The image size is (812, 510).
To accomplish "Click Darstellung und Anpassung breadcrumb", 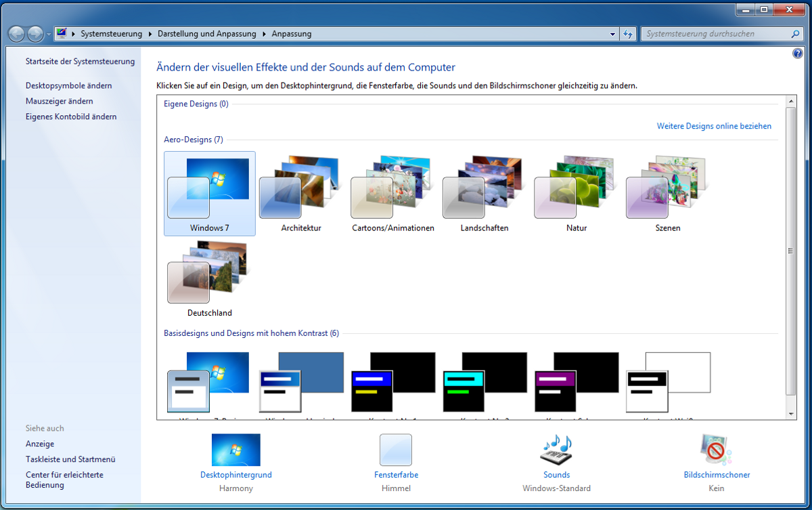I will (207, 33).
